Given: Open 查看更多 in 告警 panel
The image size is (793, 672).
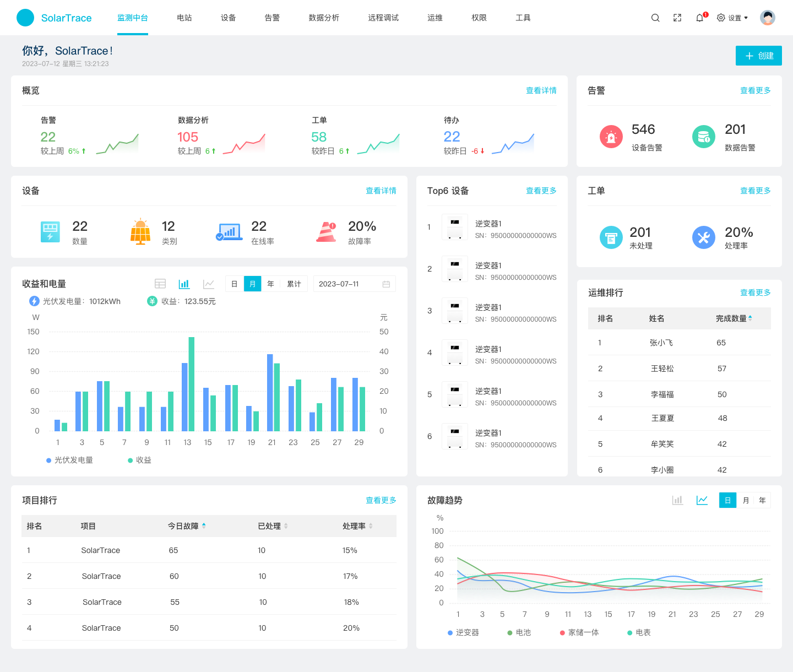Looking at the screenshot, I should point(756,90).
